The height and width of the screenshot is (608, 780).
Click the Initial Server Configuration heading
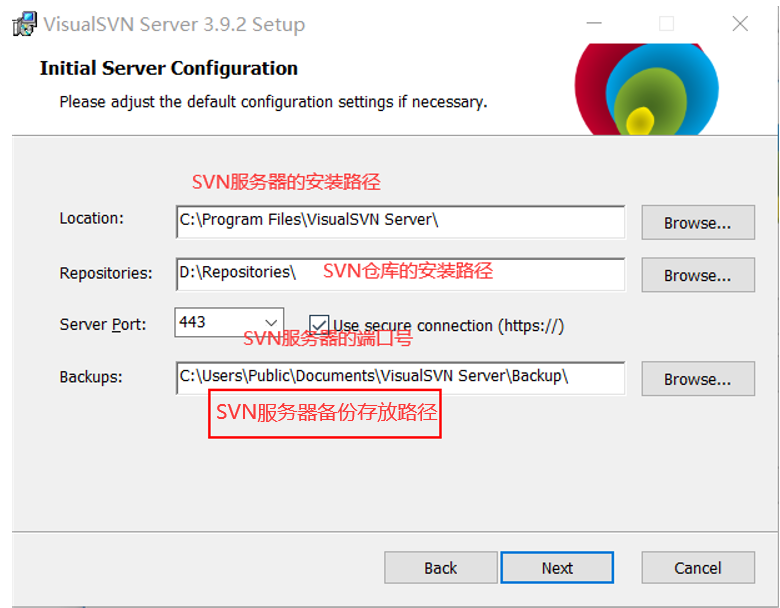(169, 68)
